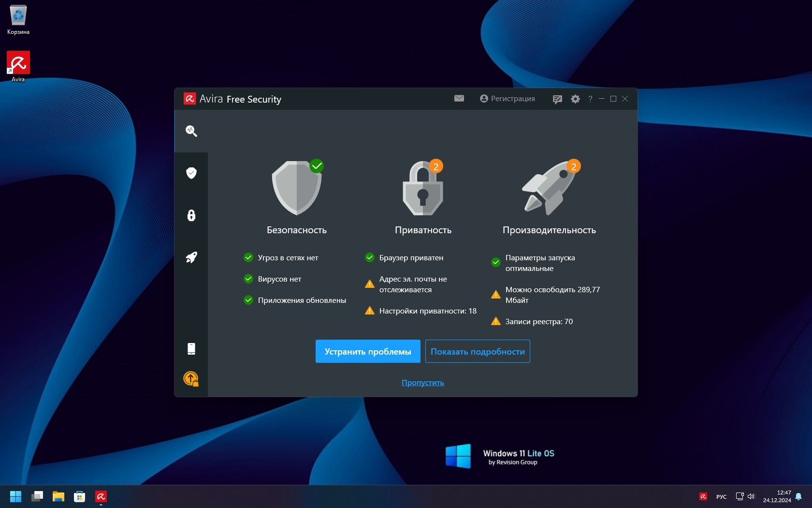Open the Performance rocket sidebar section
Screen dimensions: 812x508
[191, 257]
